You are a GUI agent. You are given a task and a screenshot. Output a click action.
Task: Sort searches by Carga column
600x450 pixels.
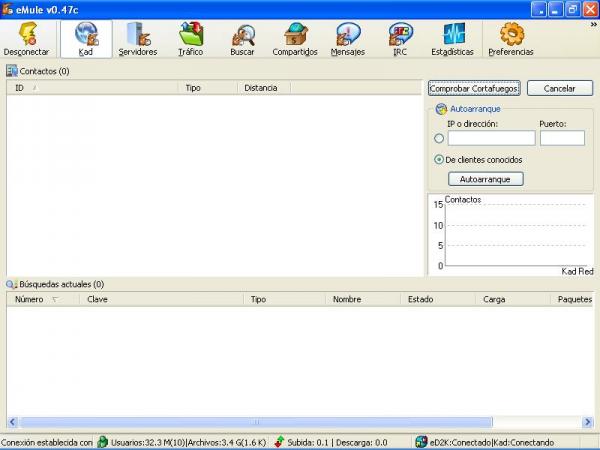[513, 299]
